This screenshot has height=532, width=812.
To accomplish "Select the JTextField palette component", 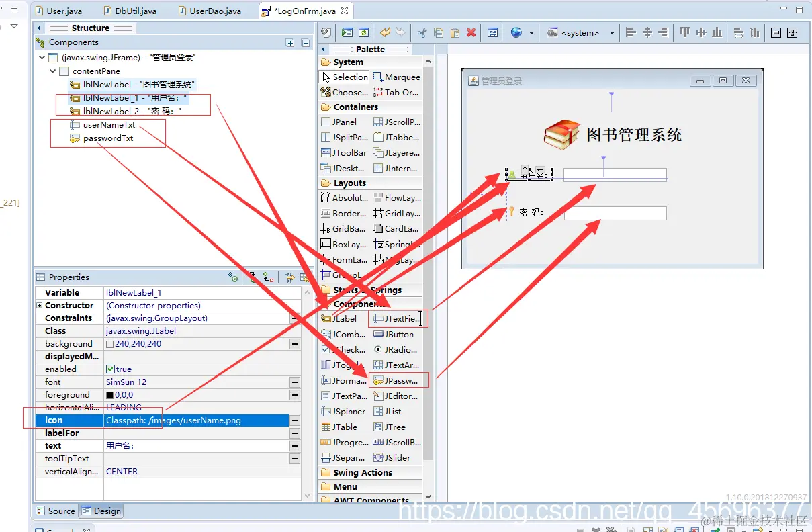I will 398,318.
